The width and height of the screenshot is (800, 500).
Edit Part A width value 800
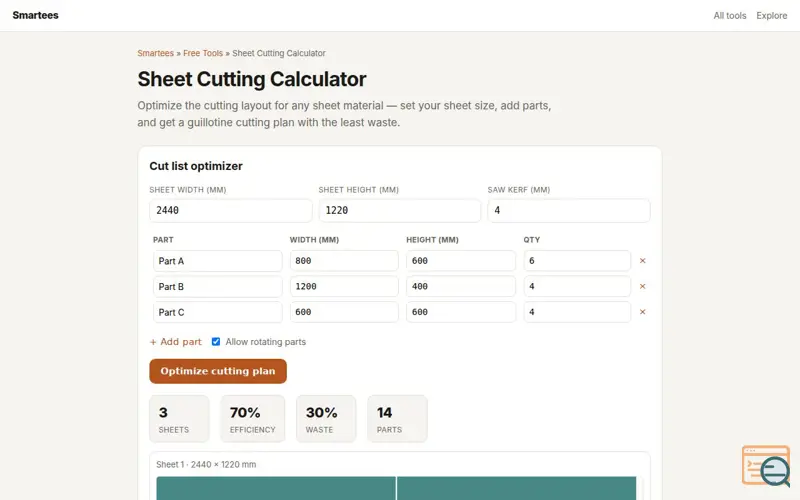click(x=344, y=261)
